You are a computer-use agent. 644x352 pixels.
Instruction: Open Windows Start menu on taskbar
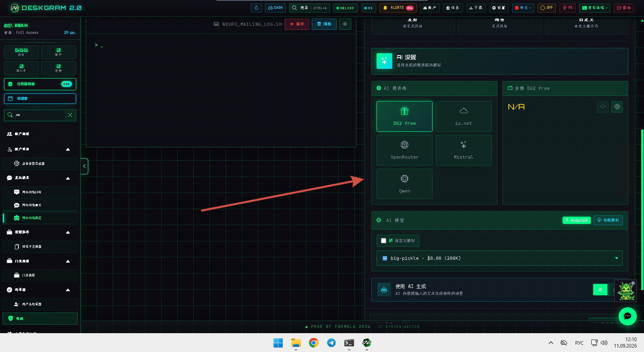(278, 343)
